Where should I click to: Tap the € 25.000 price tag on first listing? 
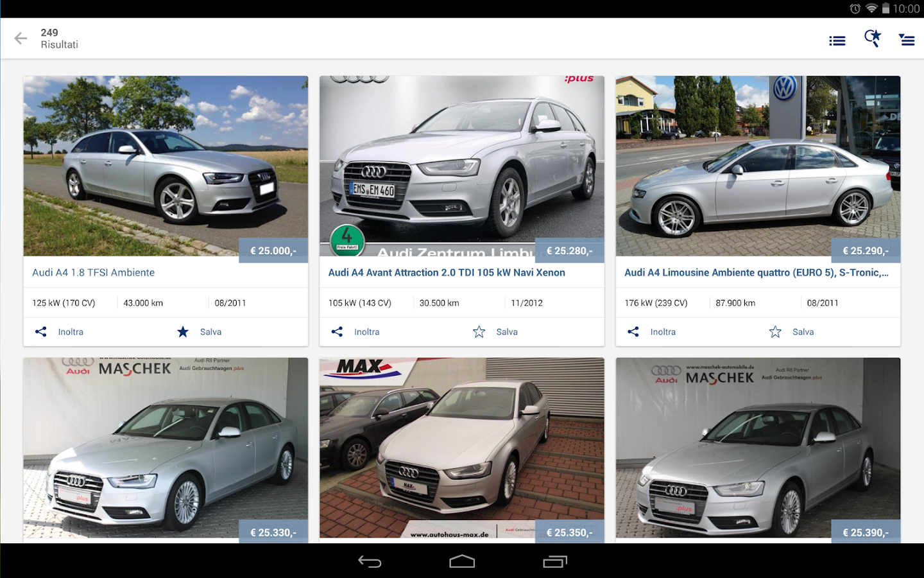point(273,250)
